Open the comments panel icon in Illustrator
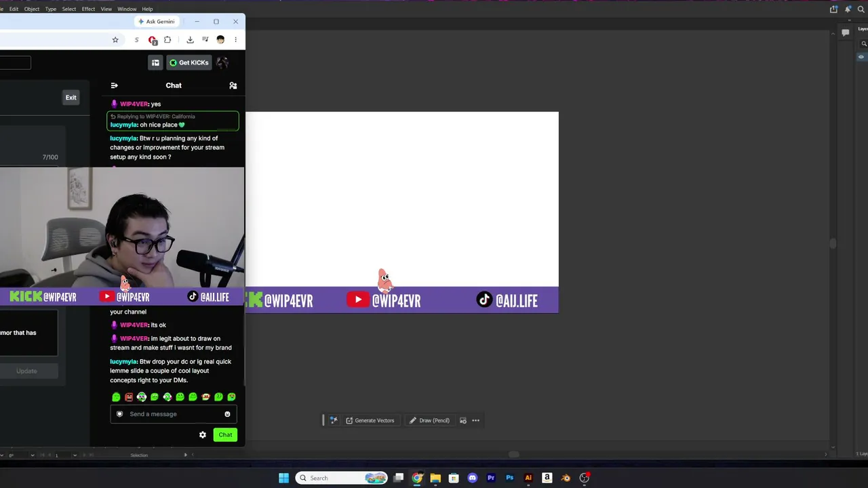Image resolution: width=868 pixels, height=488 pixels. tap(845, 33)
